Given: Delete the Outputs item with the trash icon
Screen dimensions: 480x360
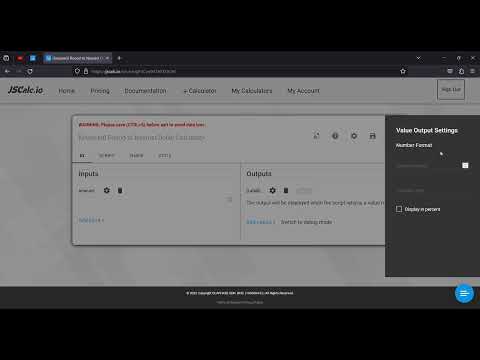Looking at the screenshot, I should [x=286, y=190].
